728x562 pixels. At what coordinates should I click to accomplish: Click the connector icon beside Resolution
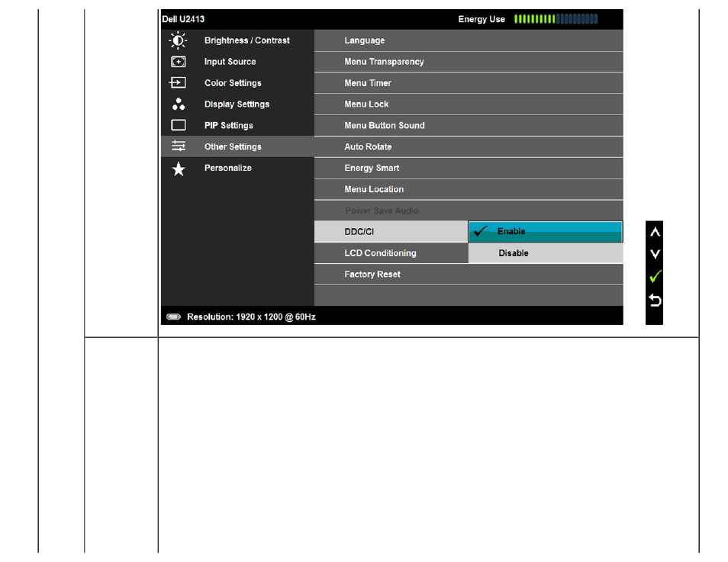(x=174, y=317)
